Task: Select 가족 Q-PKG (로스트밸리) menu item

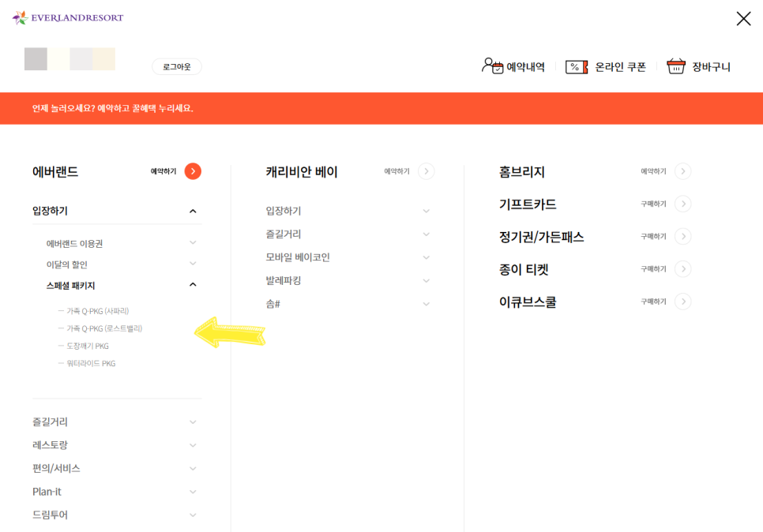Action: (104, 328)
